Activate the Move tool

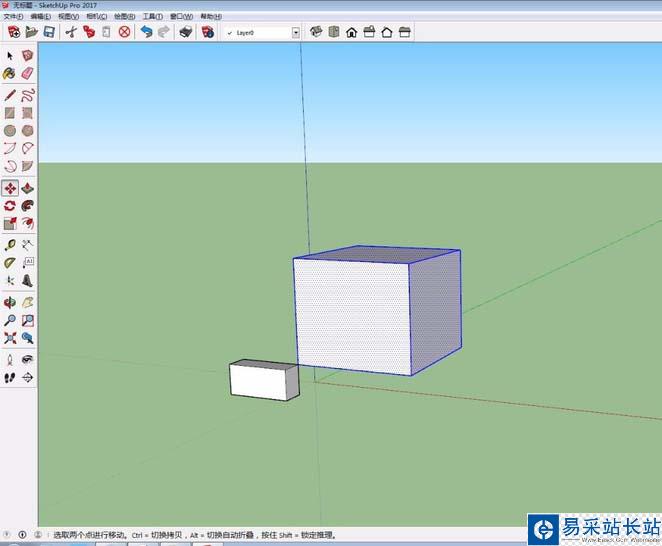(10, 188)
